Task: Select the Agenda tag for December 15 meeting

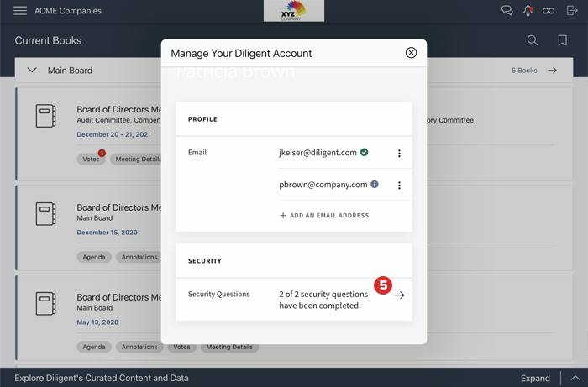Action: click(94, 257)
